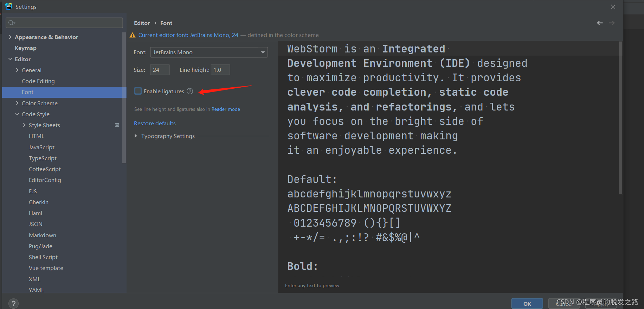Viewport: 644px width, 309px height.
Task: Open EJS code style
Action: pos(33,191)
